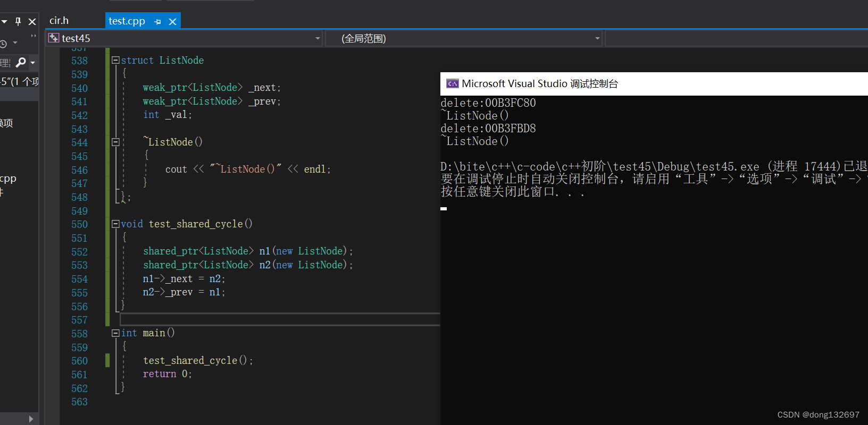Close the left side panel
The image size is (868, 425).
pos(32,22)
